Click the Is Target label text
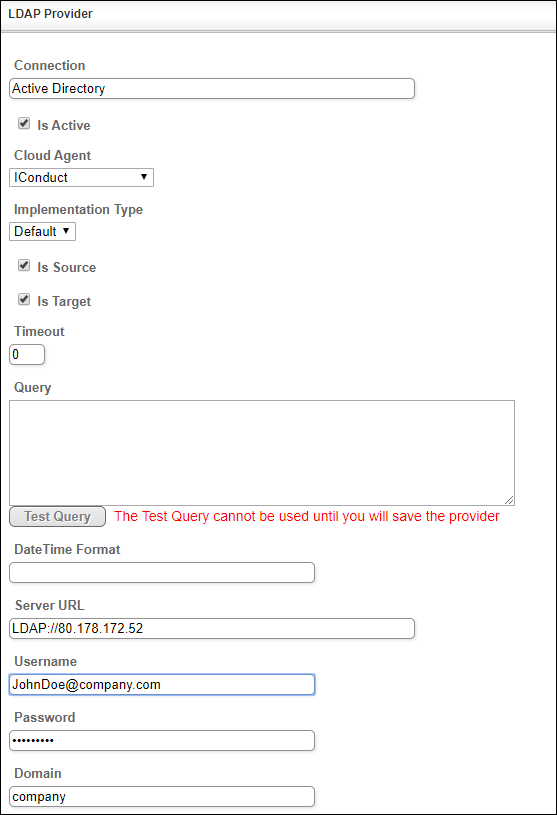Viewport: 557px width, 815px height. coord(64,301)
